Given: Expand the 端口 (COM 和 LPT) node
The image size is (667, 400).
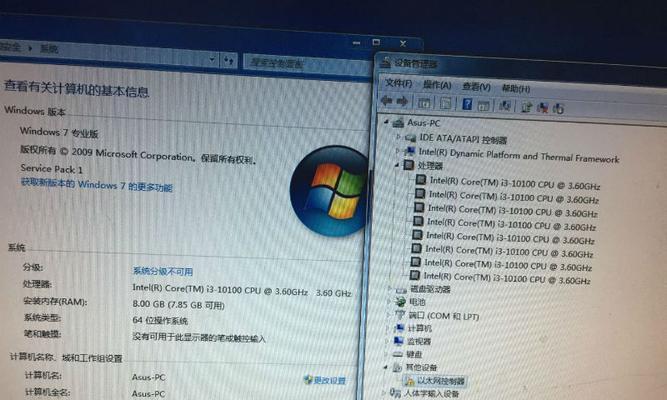Looking at the screenshot, I should (388, 315).
